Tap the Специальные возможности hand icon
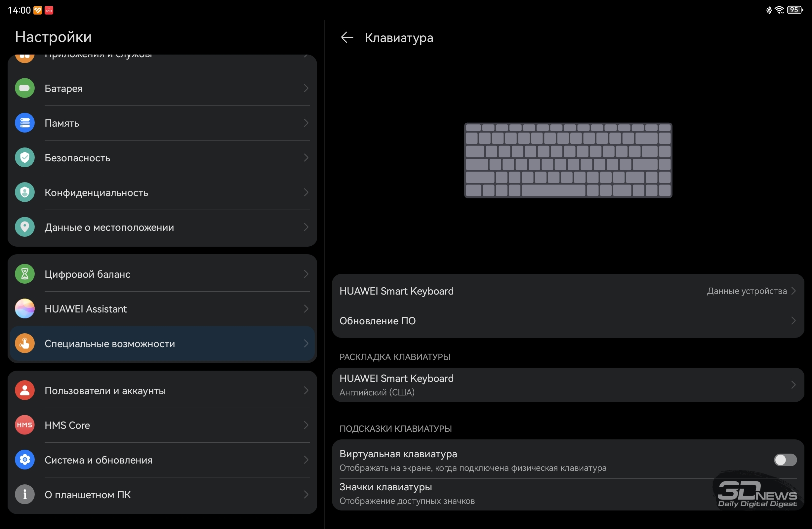 [24, 343]
